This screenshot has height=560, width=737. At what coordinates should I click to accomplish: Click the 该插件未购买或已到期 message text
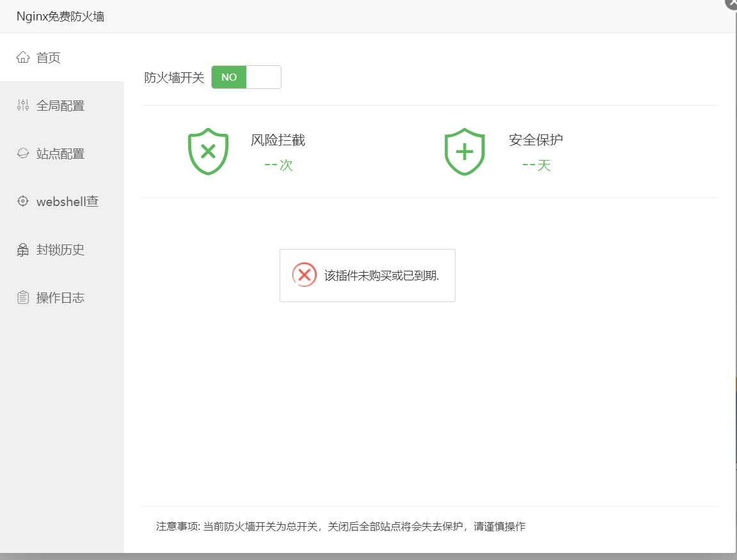382,276
